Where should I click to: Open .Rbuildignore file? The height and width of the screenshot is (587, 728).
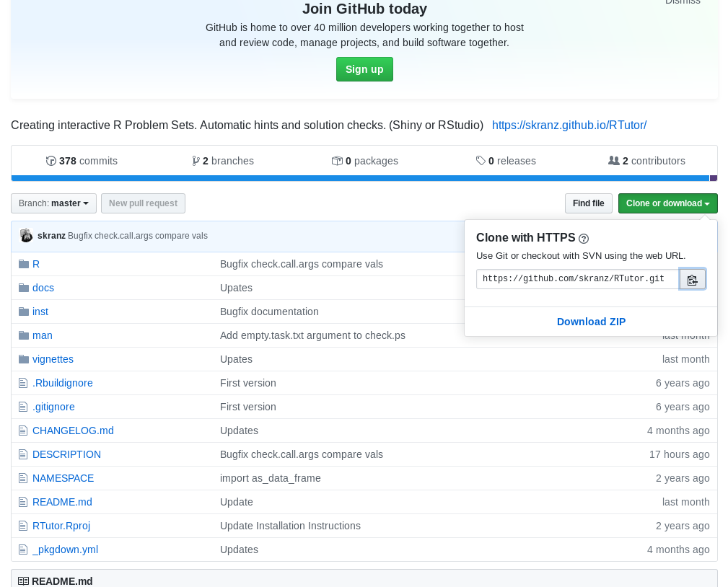[x=63, y=383]
